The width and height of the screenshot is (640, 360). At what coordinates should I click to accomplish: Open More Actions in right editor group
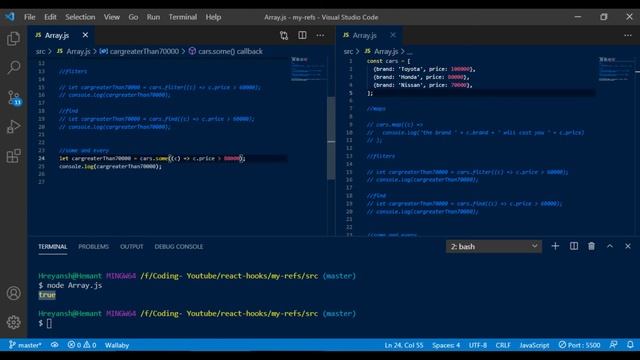628,36
